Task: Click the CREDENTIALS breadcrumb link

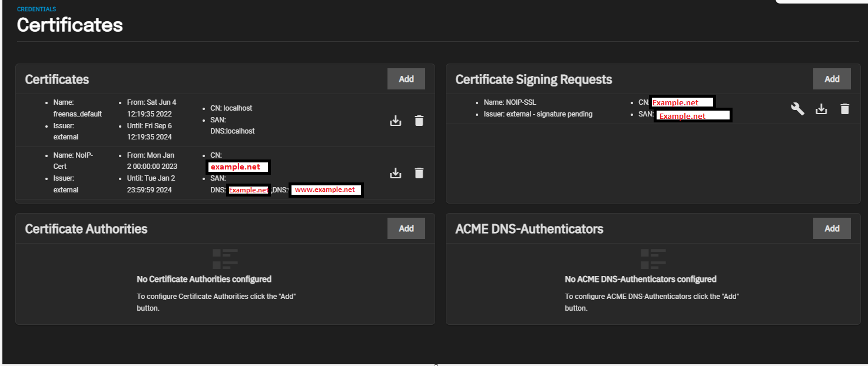Action: (37, 9)
